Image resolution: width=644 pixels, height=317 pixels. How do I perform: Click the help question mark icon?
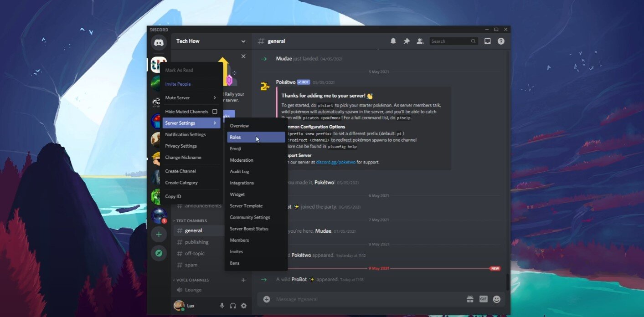click(x=501, y=41)
